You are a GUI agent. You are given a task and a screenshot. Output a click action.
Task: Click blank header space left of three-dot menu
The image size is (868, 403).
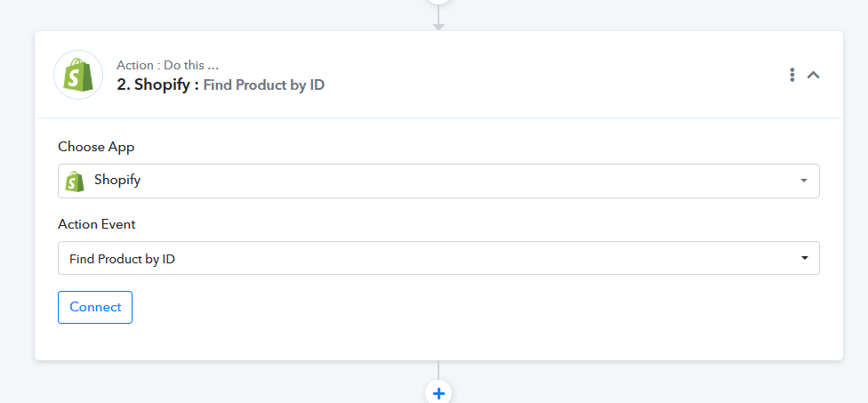pyautogui.click(x=553, y=75)
